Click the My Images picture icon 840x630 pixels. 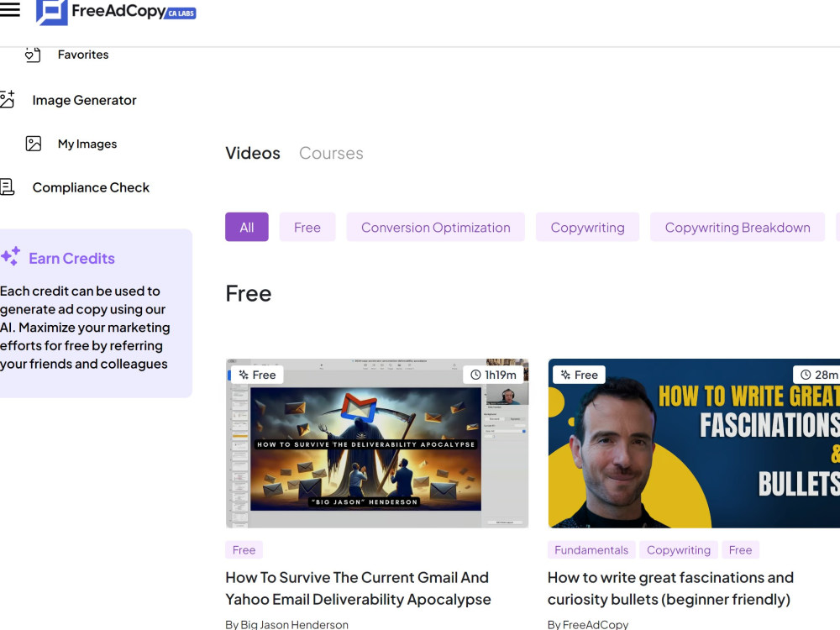(x=34, y=144)
